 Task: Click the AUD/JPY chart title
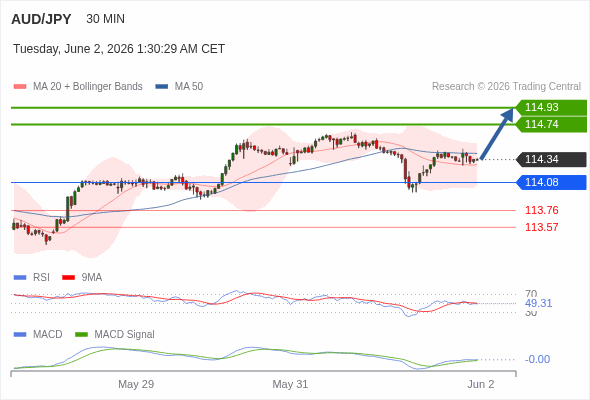pyautogui.click(x=41, y=19)
